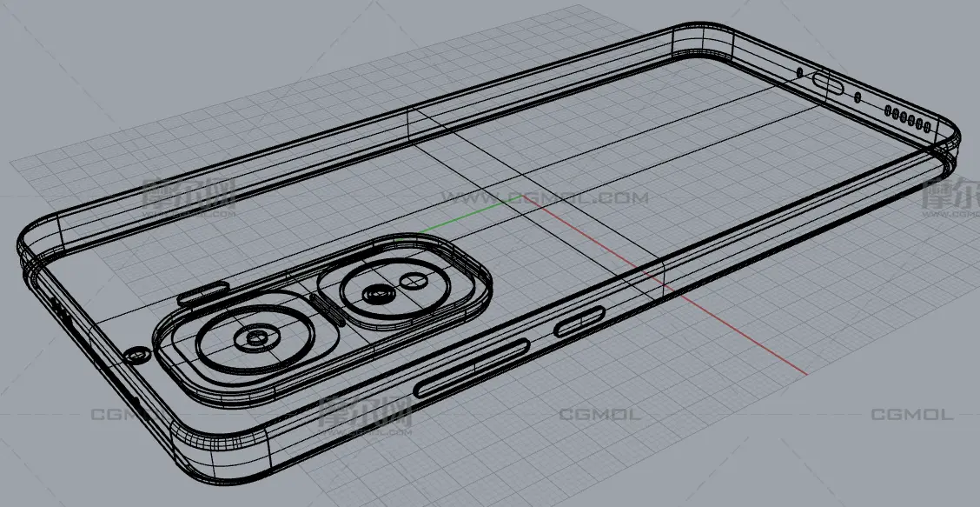Screen dimensions: 980x507
Task: Click the small tab above the camera module
Action: point(201,295)
